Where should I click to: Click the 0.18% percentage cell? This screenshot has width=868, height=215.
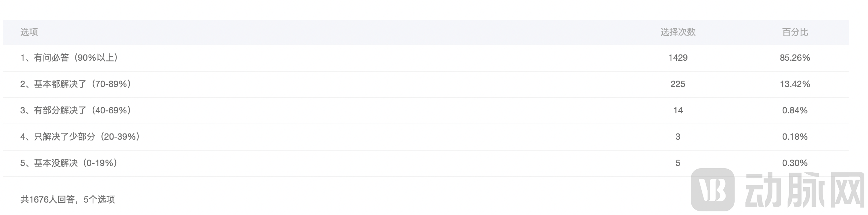coord(795,137)
